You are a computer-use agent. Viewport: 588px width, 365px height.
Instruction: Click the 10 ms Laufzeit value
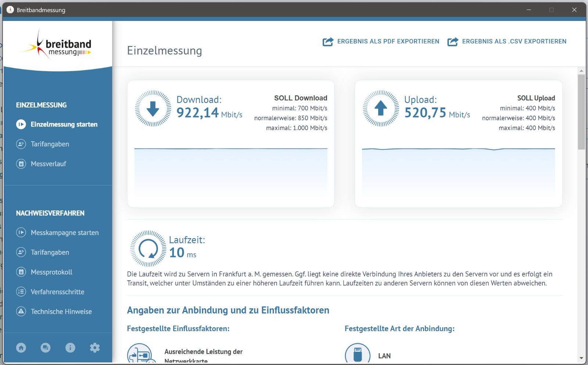click(x=183, y=253)
